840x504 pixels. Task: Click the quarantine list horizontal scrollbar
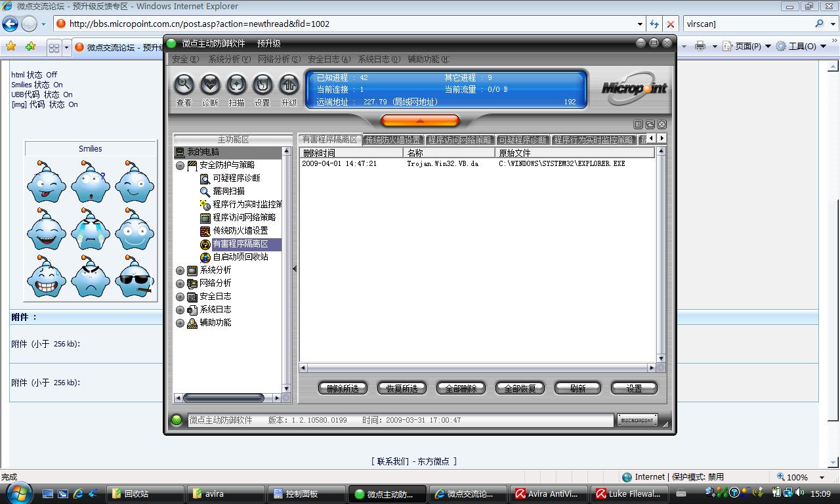pyautogui.click(x=477, y=368)
